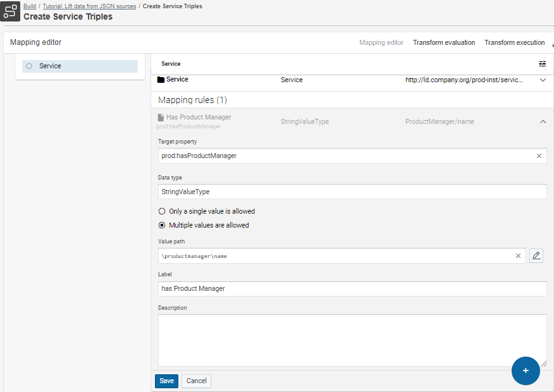Open the Data type dropdown
Image resolution: width=554 pixels, height=392 pixels.
pyautogui.click(x=352, y=192)
